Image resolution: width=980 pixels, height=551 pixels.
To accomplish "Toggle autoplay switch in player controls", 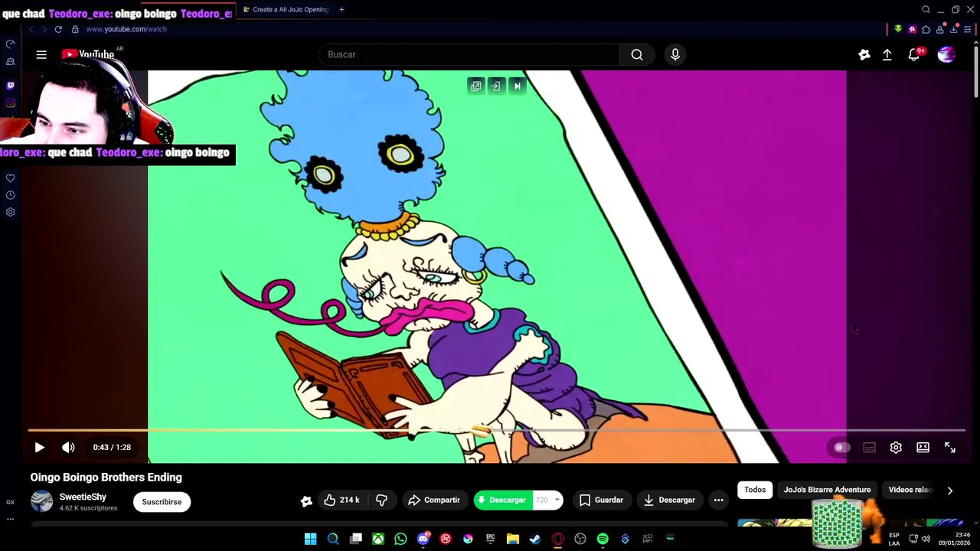I will click(x=841, y=448).
